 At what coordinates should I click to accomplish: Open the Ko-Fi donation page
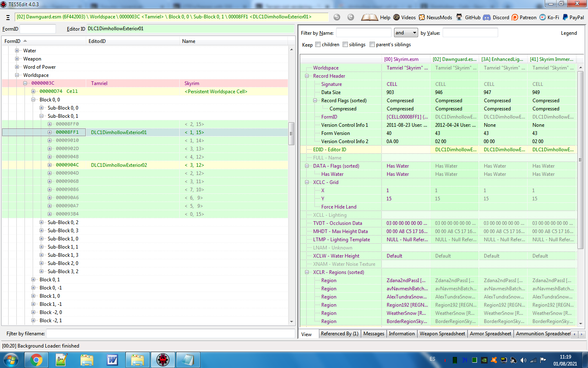point(549,17)
